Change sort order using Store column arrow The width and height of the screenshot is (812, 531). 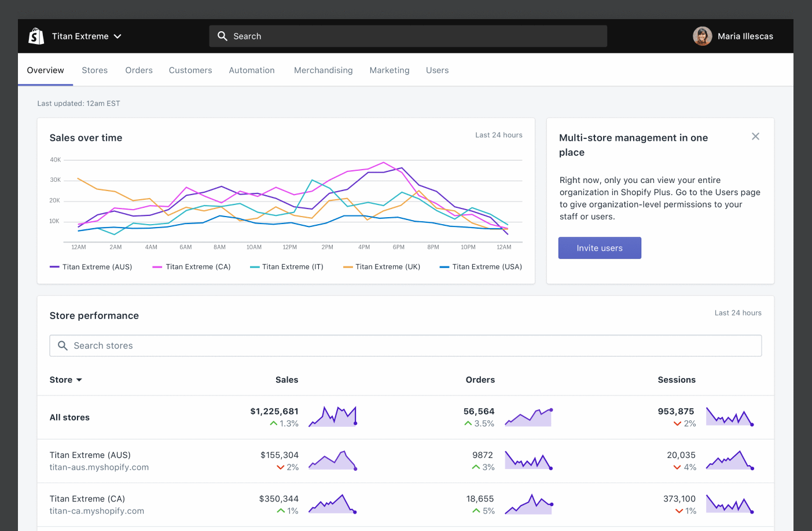point(79,380)
